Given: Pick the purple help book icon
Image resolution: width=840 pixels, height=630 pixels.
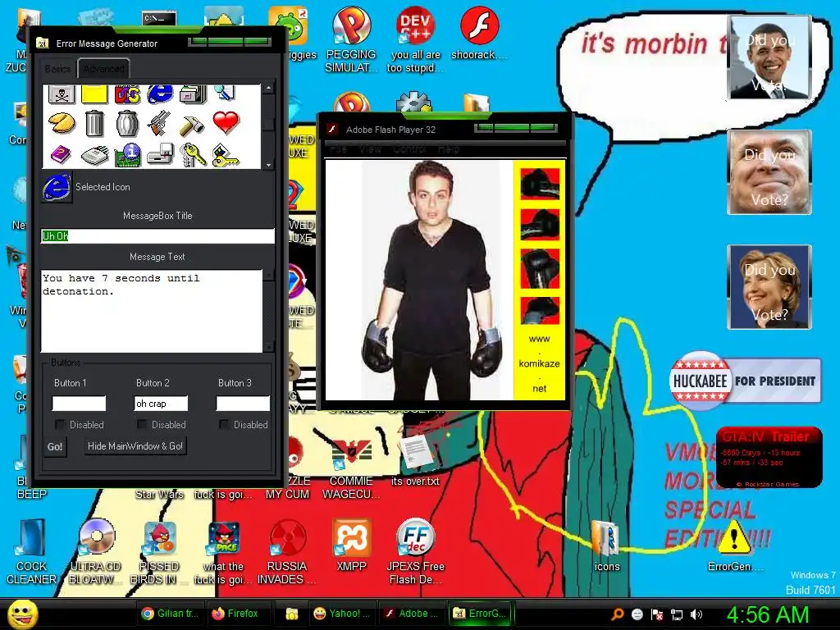Looking at the screenshot, I should tap(61, 155).
